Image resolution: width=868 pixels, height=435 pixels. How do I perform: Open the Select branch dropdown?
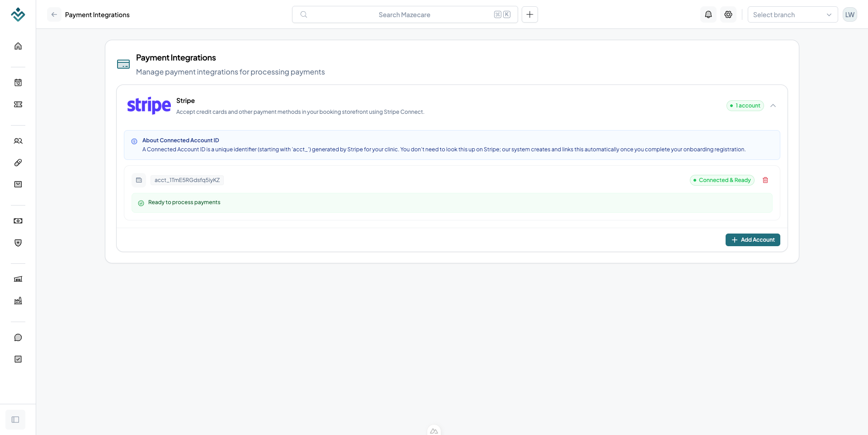[x=793, y=14]
